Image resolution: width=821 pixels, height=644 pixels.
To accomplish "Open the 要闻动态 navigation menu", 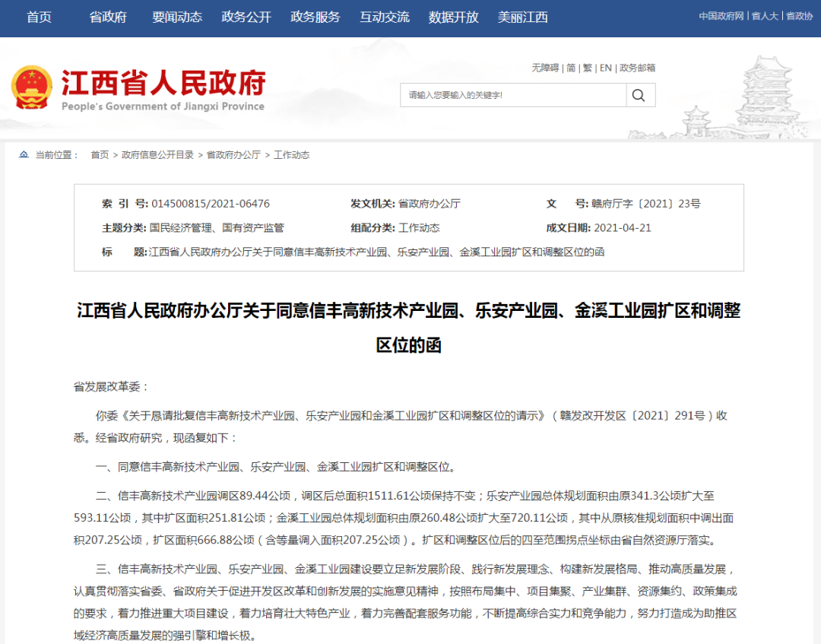I will click(x=177, y=17).
